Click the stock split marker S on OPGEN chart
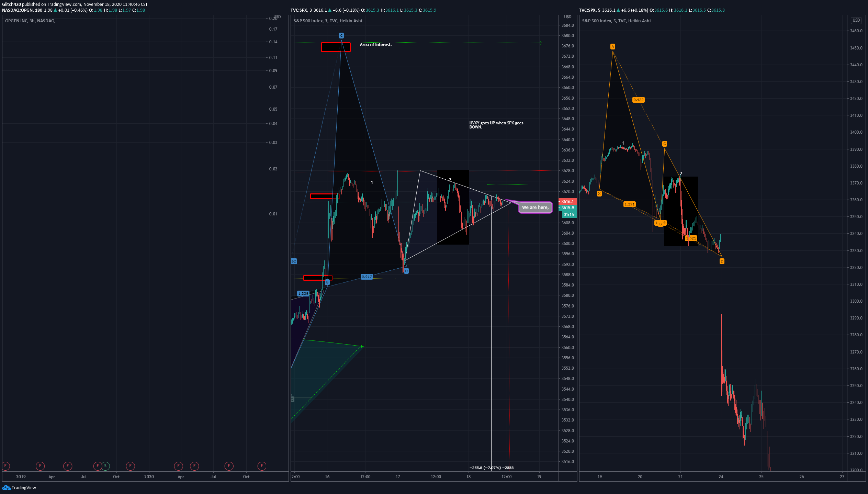Viewport: 868px width, 494px height. click(105, 466)
